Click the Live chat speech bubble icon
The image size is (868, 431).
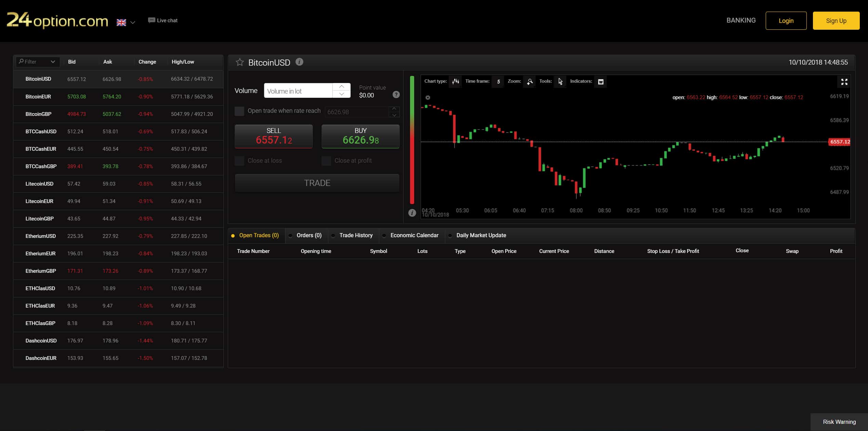coord(152,20)
